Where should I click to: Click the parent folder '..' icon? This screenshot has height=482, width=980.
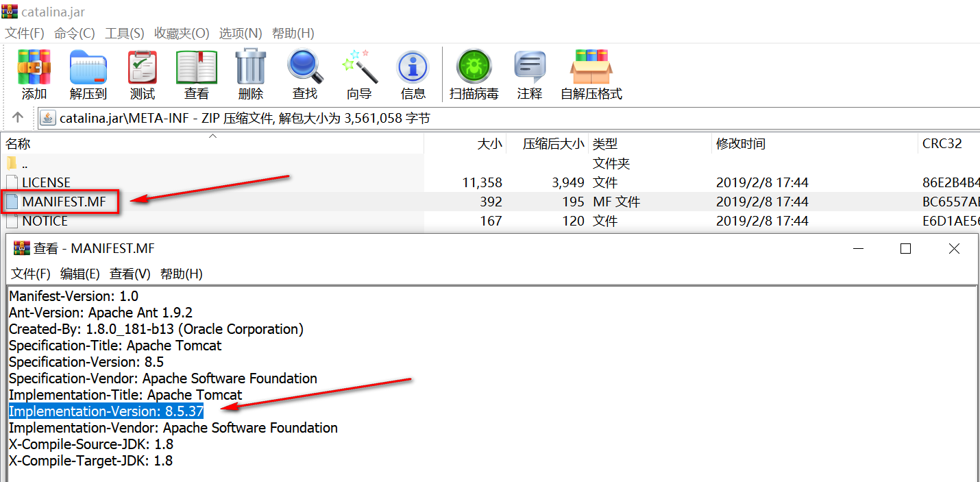pos(12,163)
